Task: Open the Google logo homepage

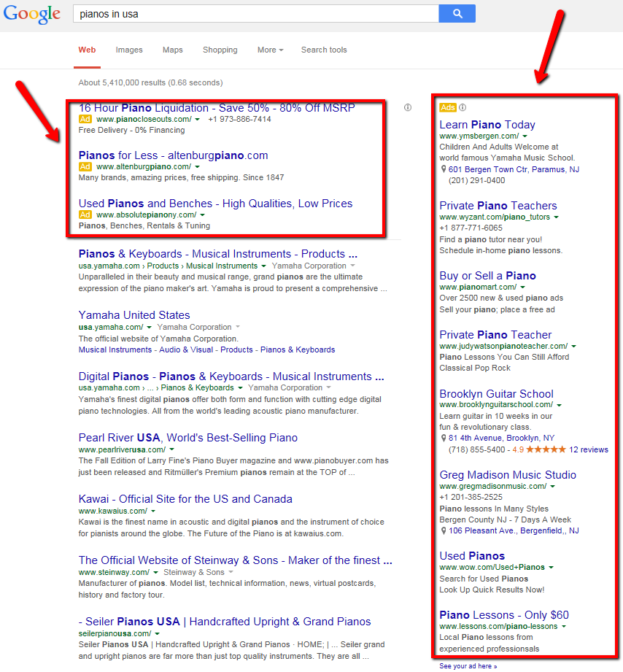Action: (31, 14)
